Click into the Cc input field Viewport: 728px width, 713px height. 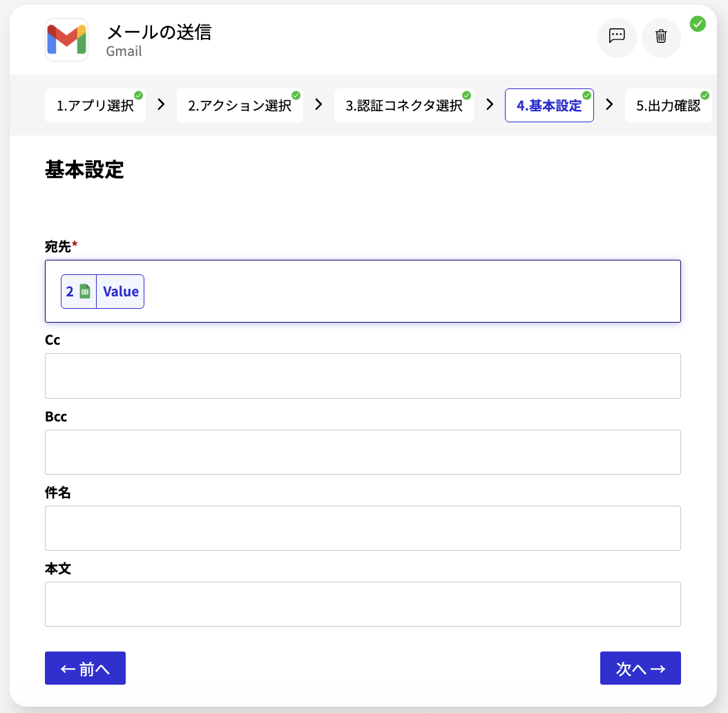click(x=363, y=376)
